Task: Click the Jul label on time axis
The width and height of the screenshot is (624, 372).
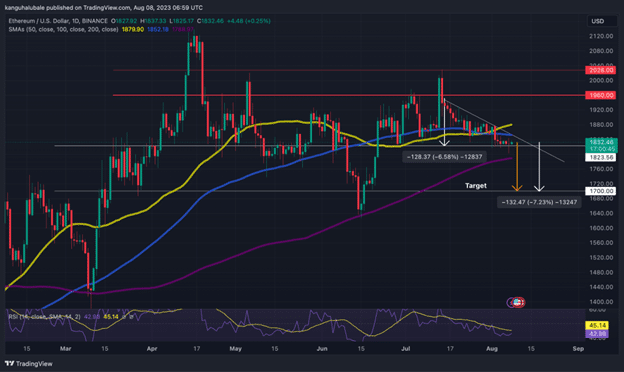Action: pos(406,349)
